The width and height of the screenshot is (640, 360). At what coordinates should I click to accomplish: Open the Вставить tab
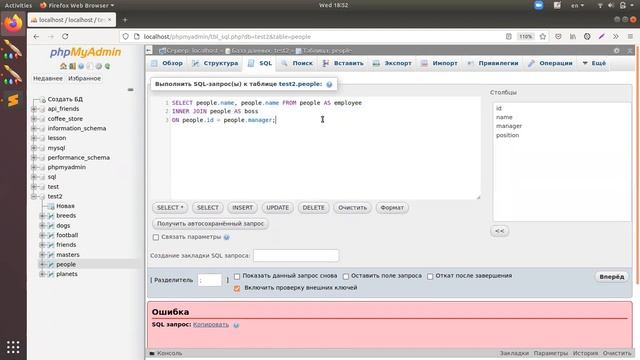[x=343, y=63]
